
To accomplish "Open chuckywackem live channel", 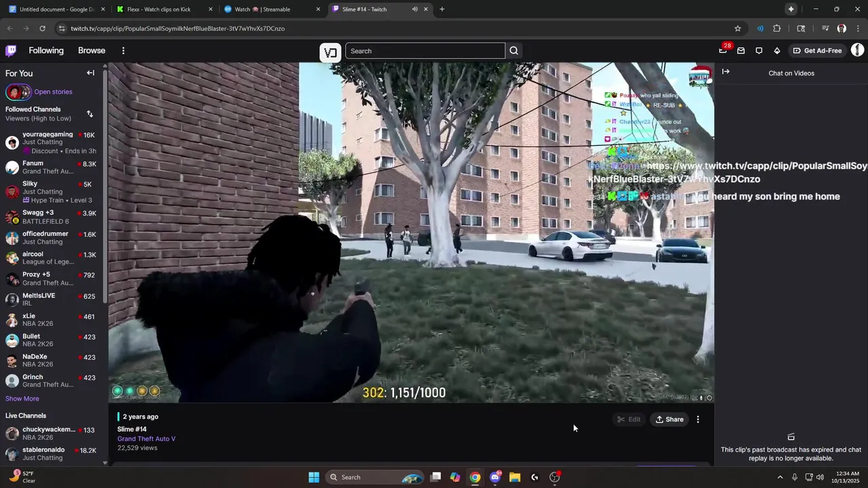I will pos(52,433).
